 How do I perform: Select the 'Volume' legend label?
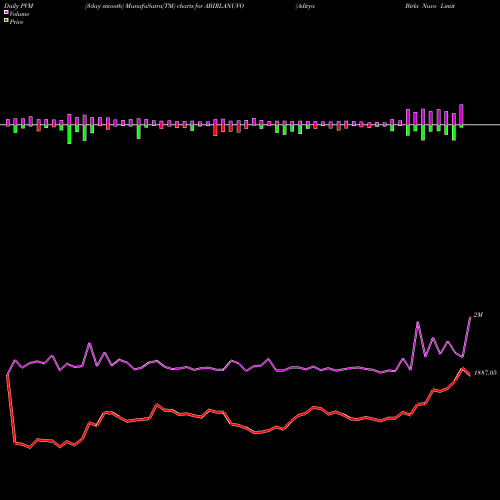click(19, 14)
